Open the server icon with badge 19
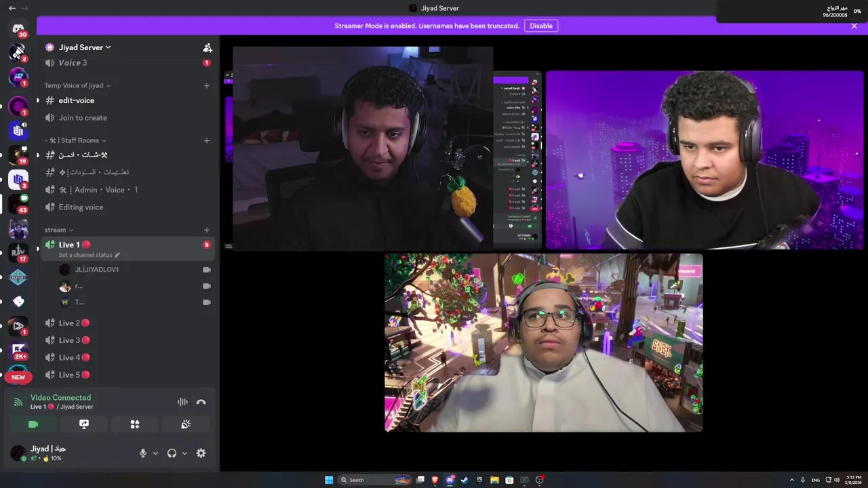Viewport: 868px width, 488px height. pyautogui.click(x=18, y=155)
